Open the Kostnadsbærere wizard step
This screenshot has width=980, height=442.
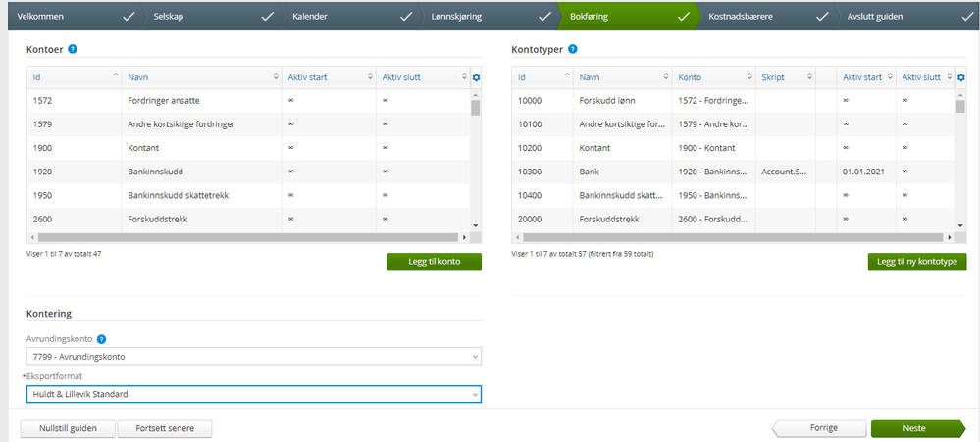(767, 17)
